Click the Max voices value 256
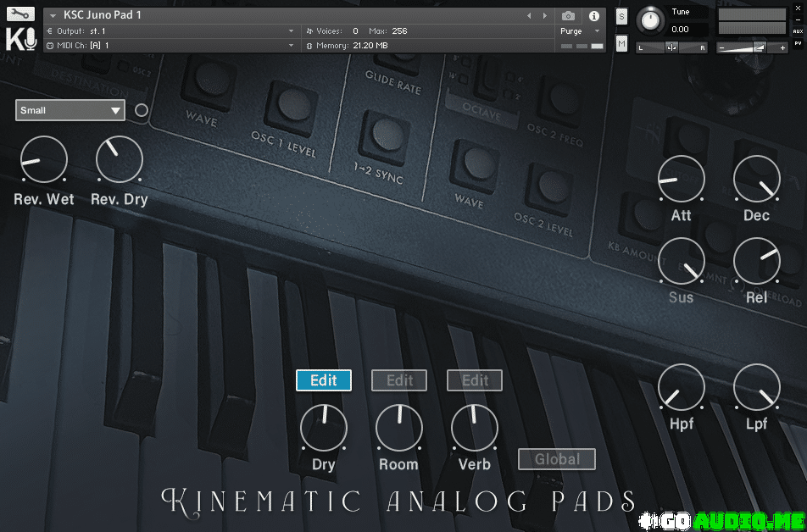 tap(399, 30)
